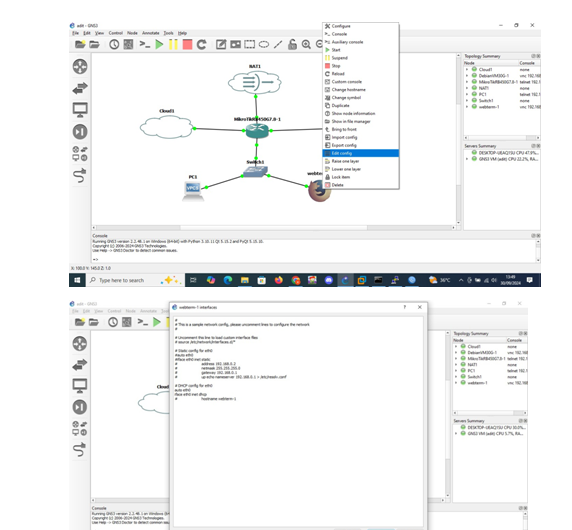The height and width of the screenshot is (530, 572).
Task: Suspend all nodes with yellow pause, upper toolbar
Action: [173, 45]
